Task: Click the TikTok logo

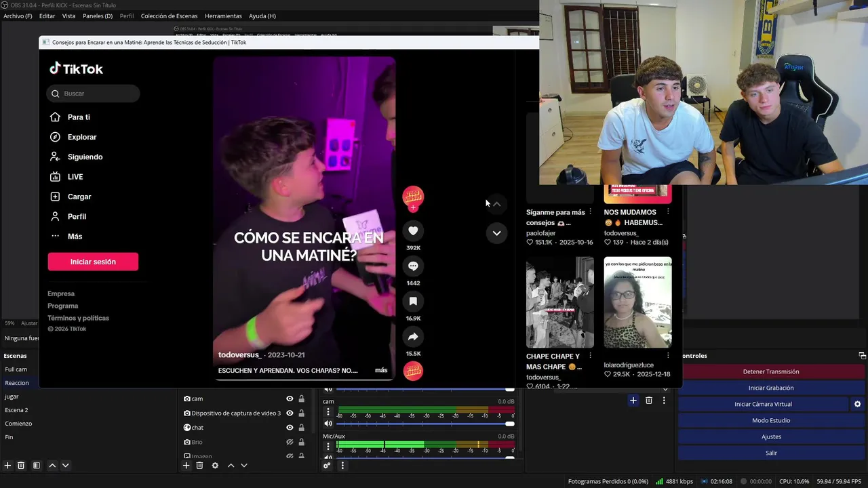Action: [x=76, y=68]
